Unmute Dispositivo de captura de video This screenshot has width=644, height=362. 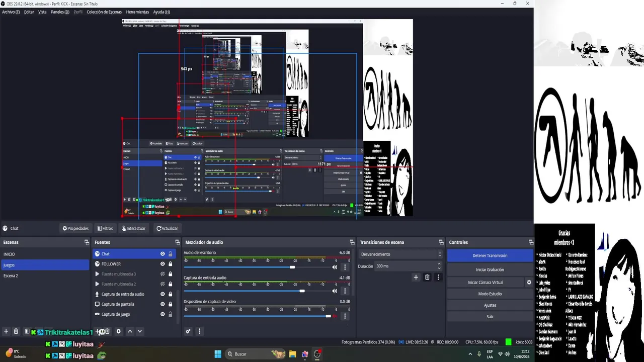click(x=335, y=316)
